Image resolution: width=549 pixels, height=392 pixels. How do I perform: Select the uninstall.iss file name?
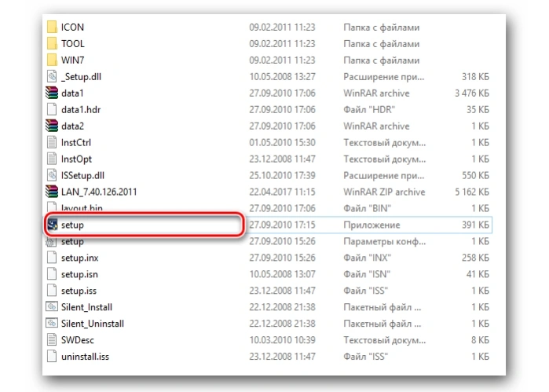pyautogui.click(x=85, y=357)
